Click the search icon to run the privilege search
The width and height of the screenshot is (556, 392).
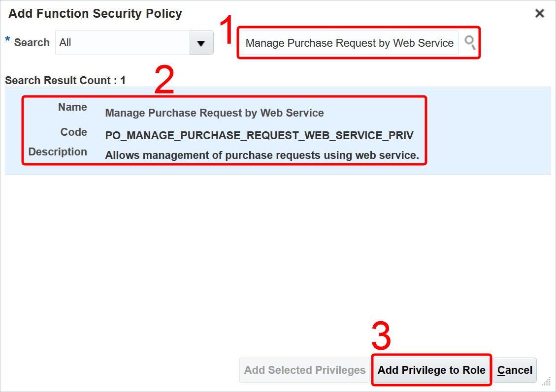(x=469, y=43)
